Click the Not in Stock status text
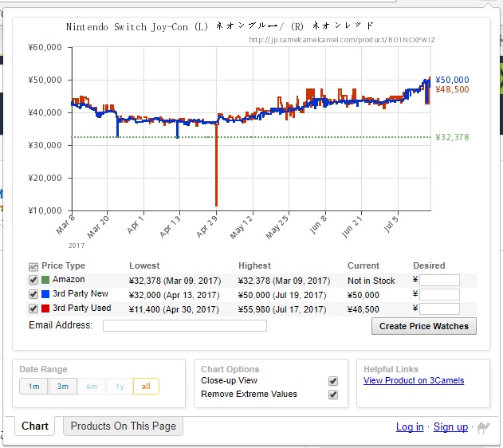Image resolution: width=503 pixels, height=448 pixels. (371, 281)
